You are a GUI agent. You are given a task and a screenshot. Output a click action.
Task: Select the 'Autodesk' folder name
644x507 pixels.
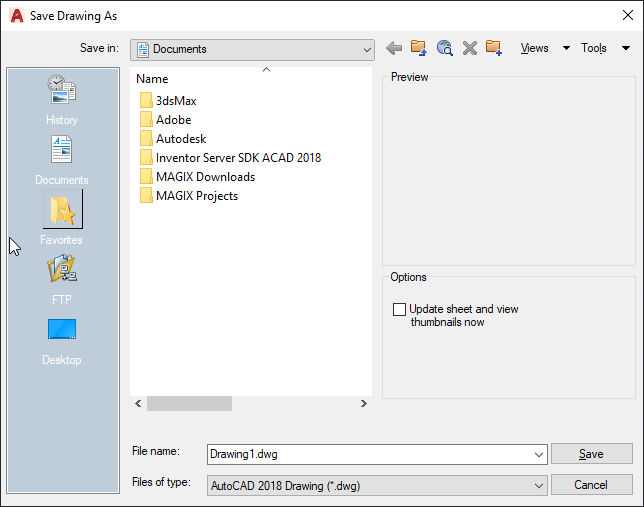[181, 138]
